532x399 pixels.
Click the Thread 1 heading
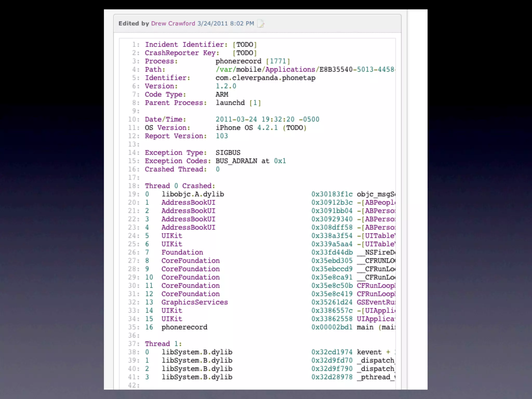[163, 344]
